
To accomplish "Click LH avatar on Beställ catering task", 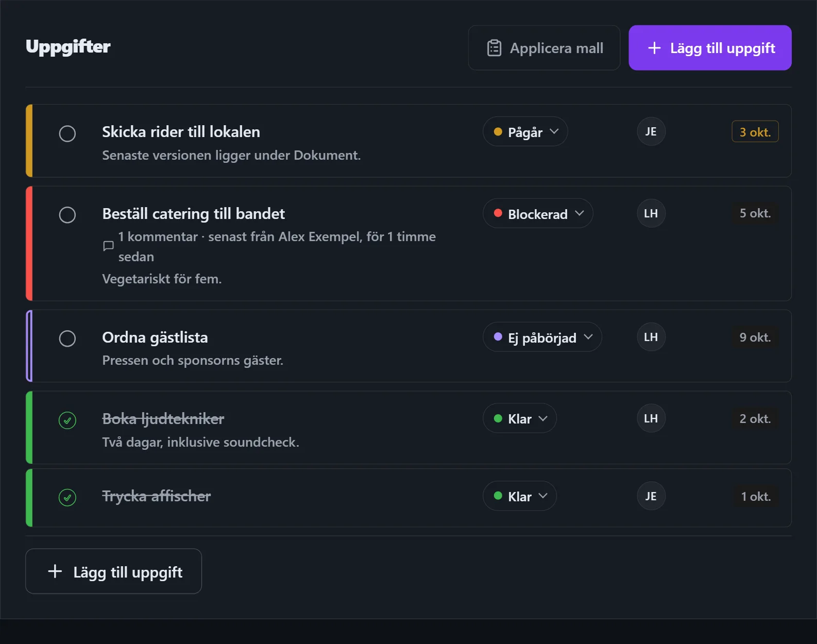I will 651,213.
